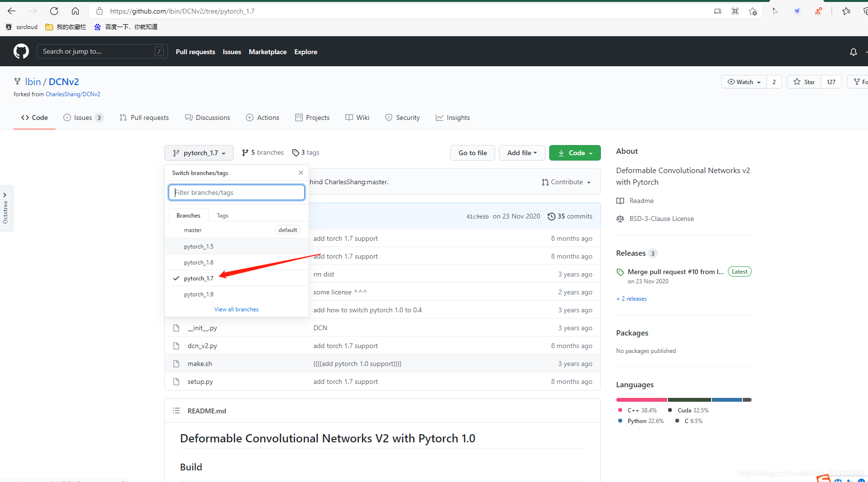Screen dimensions: 868x482
Task: Open the Projects tab
Action: [312, 117]
